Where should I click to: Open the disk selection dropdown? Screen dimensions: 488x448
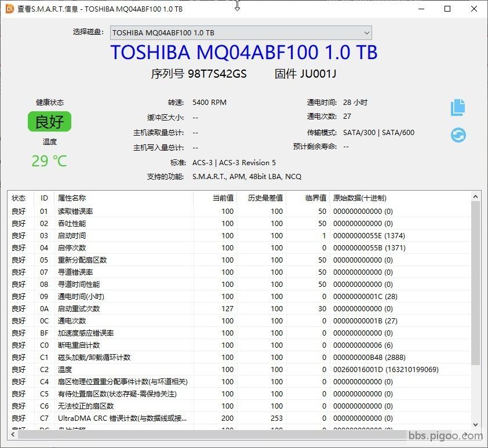[241, 32]
